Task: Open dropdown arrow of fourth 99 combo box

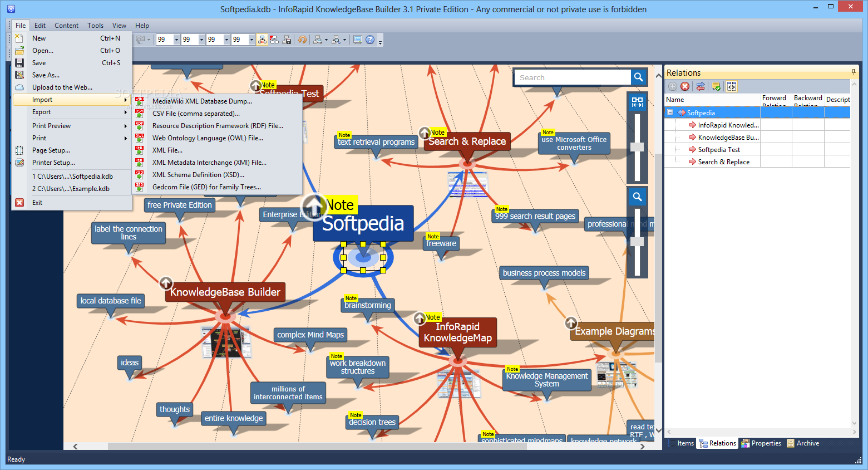Action: pos(251,40)
